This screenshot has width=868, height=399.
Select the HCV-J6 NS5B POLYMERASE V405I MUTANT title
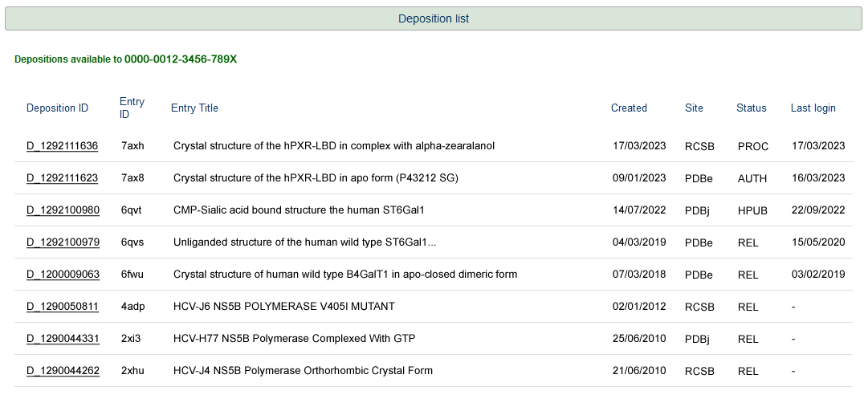click(284, 307)
